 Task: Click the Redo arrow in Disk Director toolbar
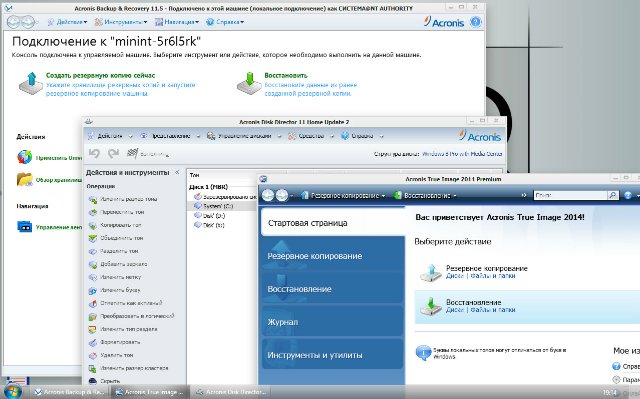pyautogui.click(x=113, y=153)
